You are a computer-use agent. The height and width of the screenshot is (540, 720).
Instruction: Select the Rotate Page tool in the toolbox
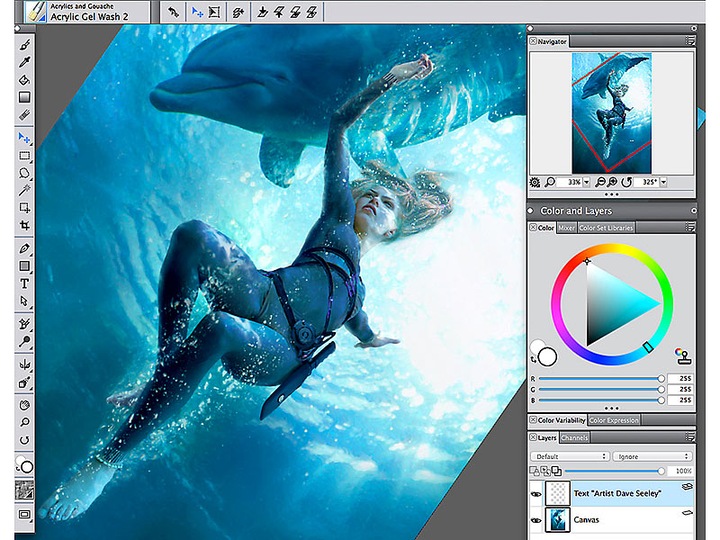[25, 440]
